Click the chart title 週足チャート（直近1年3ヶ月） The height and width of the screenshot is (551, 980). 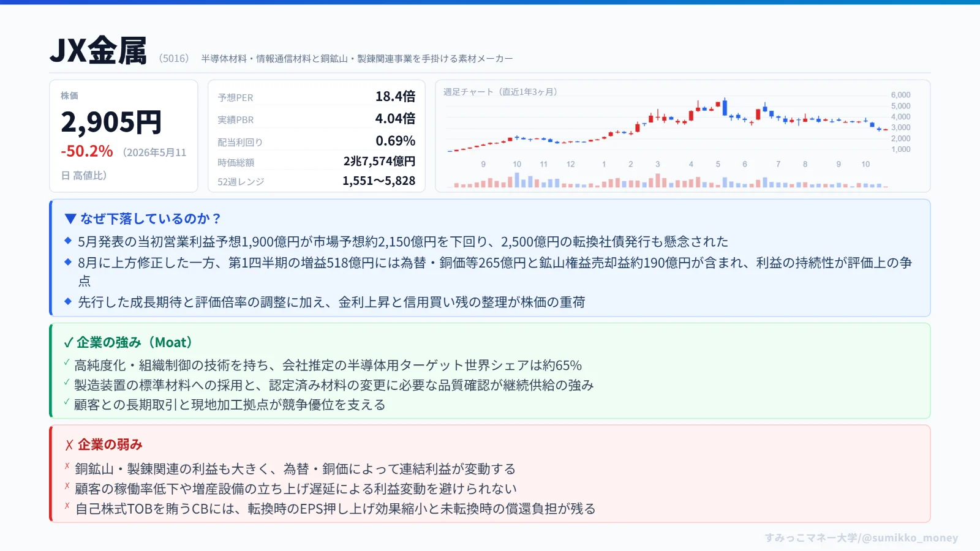[500, 92]
